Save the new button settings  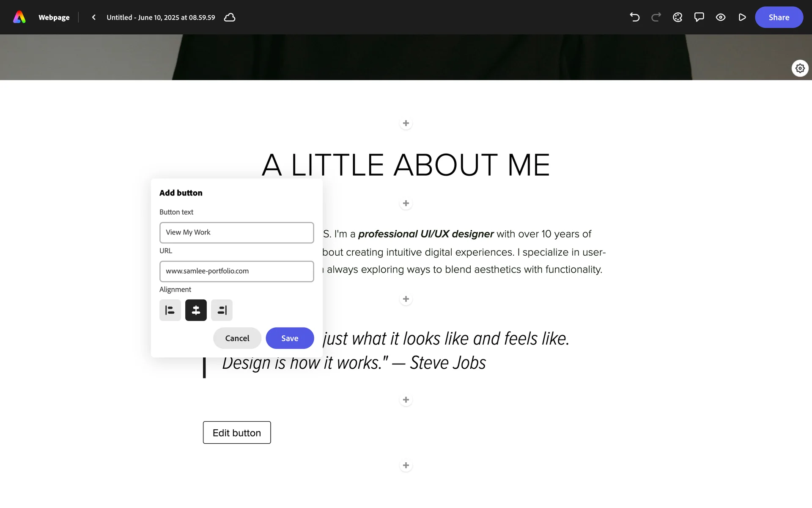(290, 338)
